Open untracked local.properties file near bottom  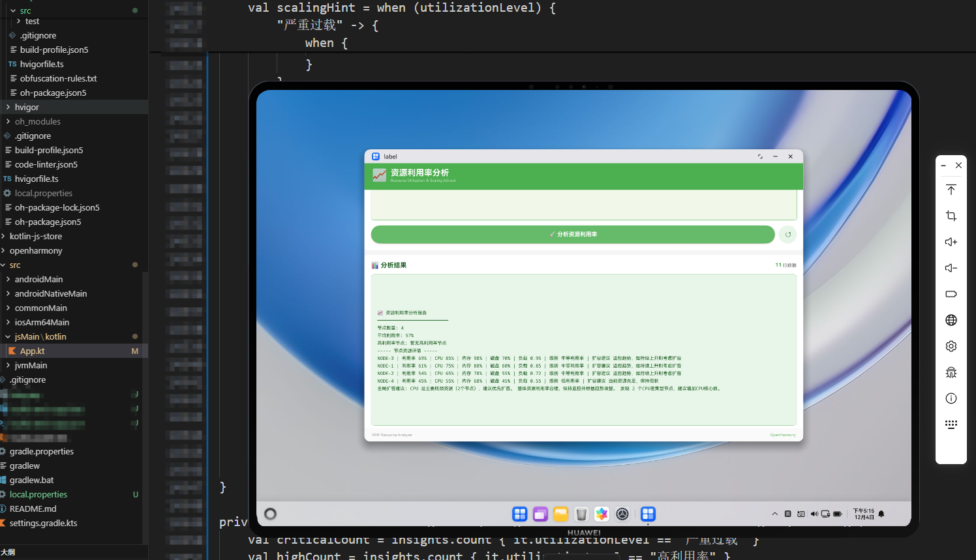pos(74,494)
